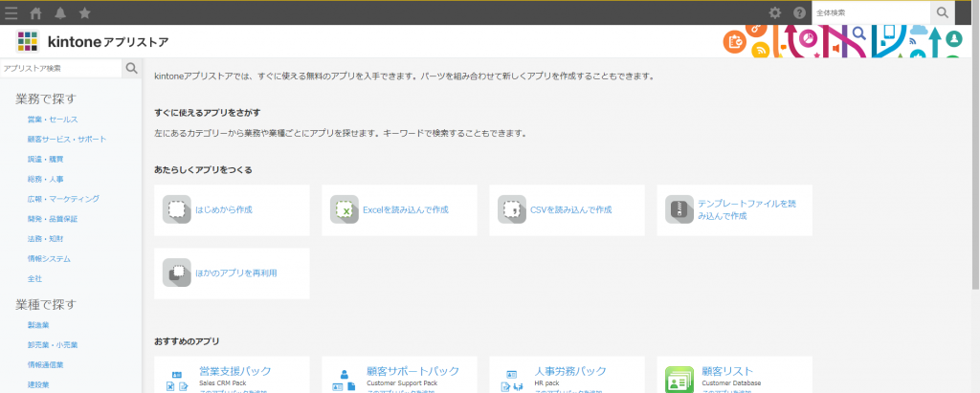
Task: Click the はじめから作成 icon
Action: point(177,209)
